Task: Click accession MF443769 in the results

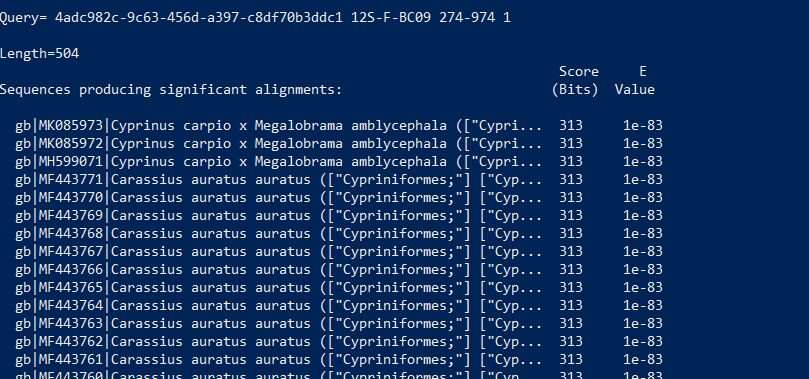Action: (x=71, y=216)
